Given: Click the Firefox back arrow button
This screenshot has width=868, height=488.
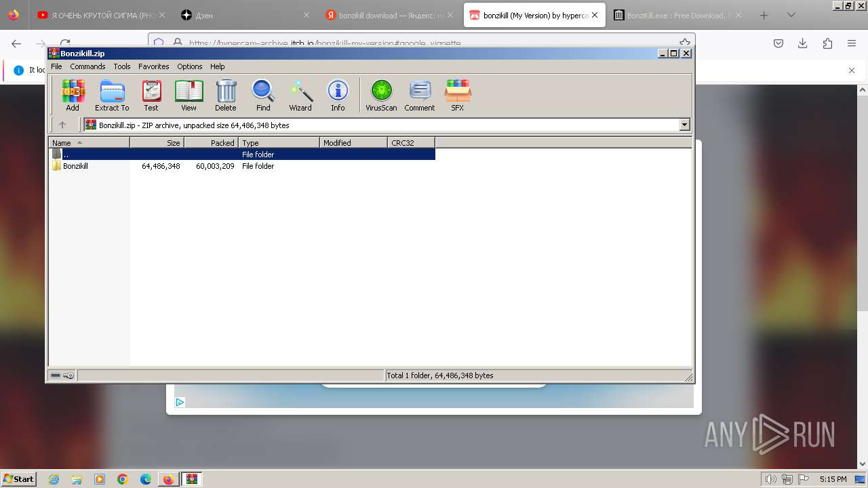Looking at the screenshot, I should 16,43.
